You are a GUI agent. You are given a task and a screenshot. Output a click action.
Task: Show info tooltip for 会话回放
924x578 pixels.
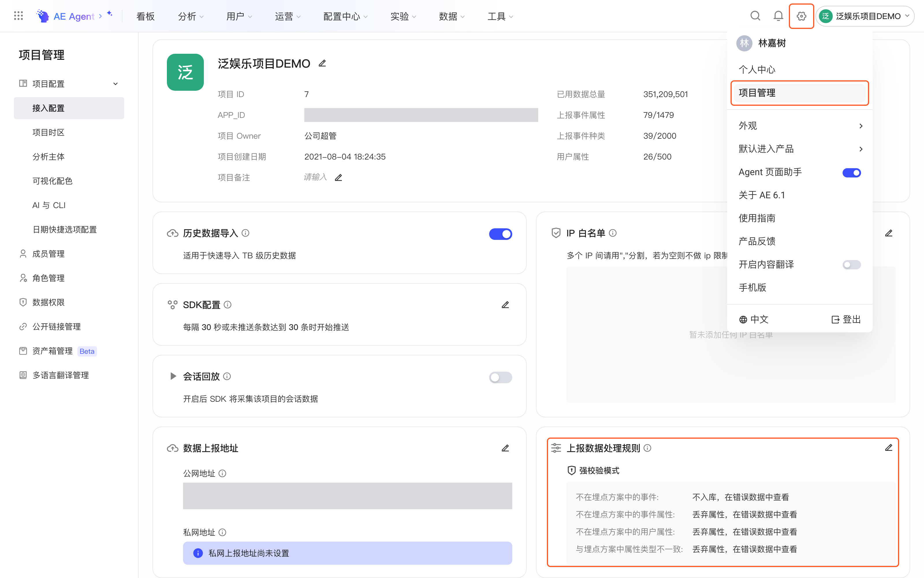pos(227,377)
